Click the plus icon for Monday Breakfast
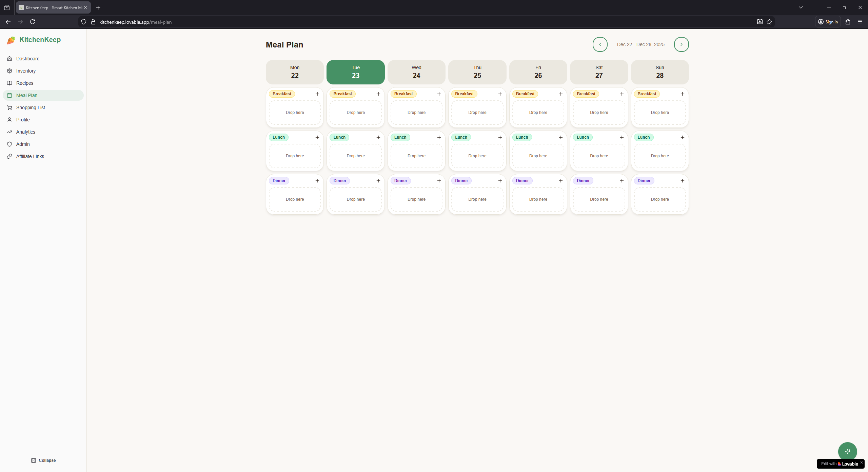This screenshot has height=472, width=868. point(317,94)
